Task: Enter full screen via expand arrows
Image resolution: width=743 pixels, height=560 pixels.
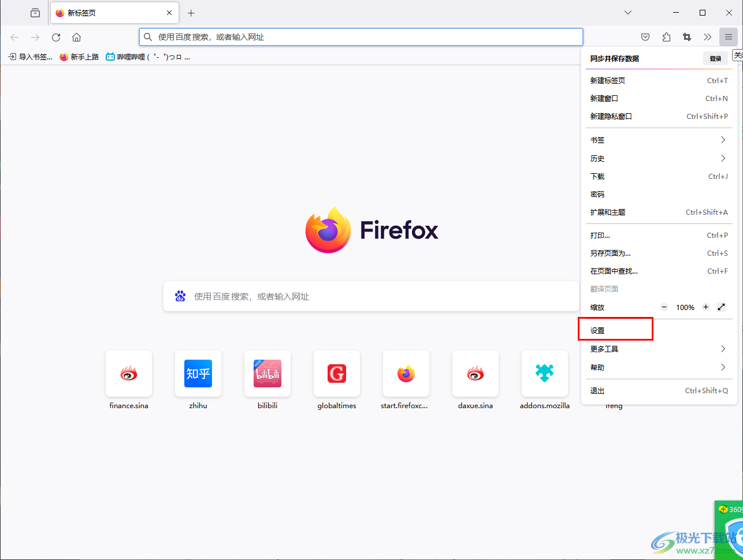Action: [x=721, y=307]
